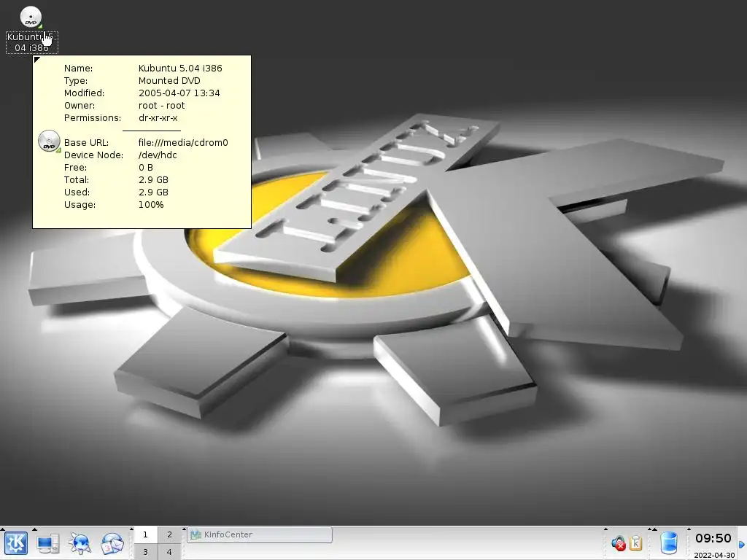
Task: Activate the KInfoCenter taskbar entry
Action: click(x=260, y=534)
